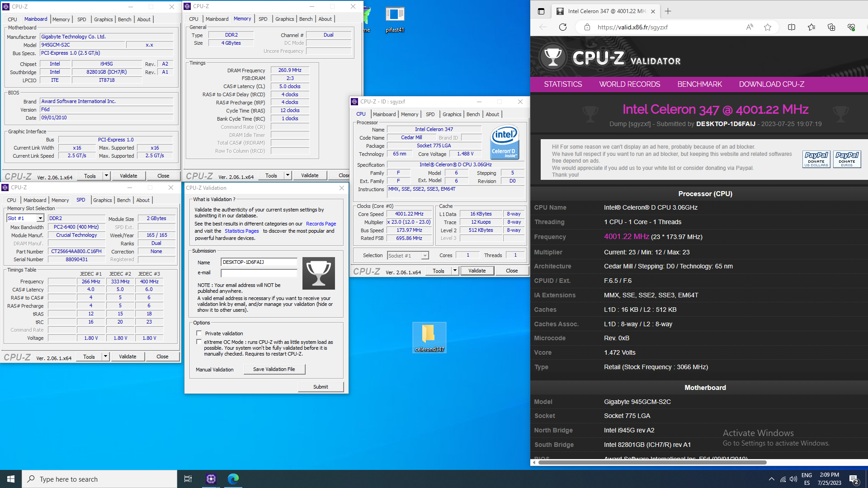The height and width of the screenshot is (488, 868).
Task: Select the pifast41 desktop icon
Action: [395, 20]
